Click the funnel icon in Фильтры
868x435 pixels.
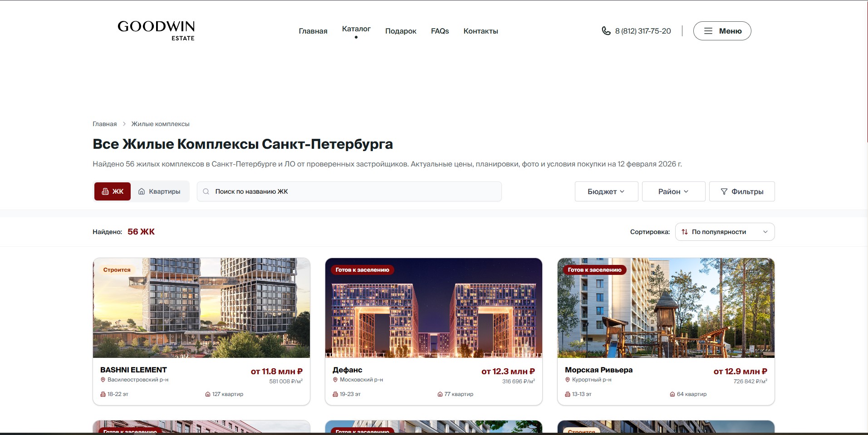coord(724,191)
